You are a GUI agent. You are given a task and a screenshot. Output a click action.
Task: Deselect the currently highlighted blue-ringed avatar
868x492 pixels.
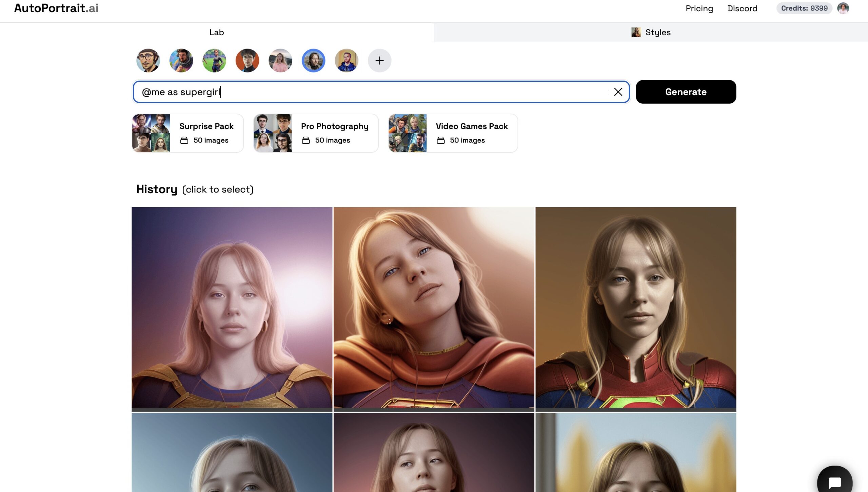[313, 60]
